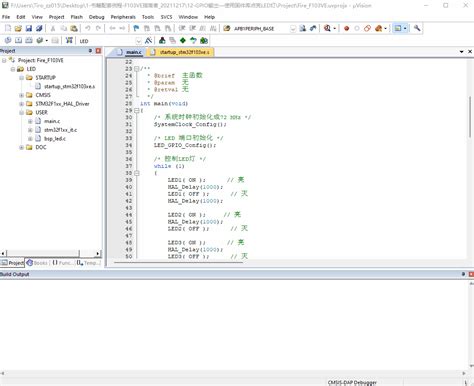Click the Build target icon
This screenshot has width=474, height=386.
pyautogui.click(x=18, y=40)
